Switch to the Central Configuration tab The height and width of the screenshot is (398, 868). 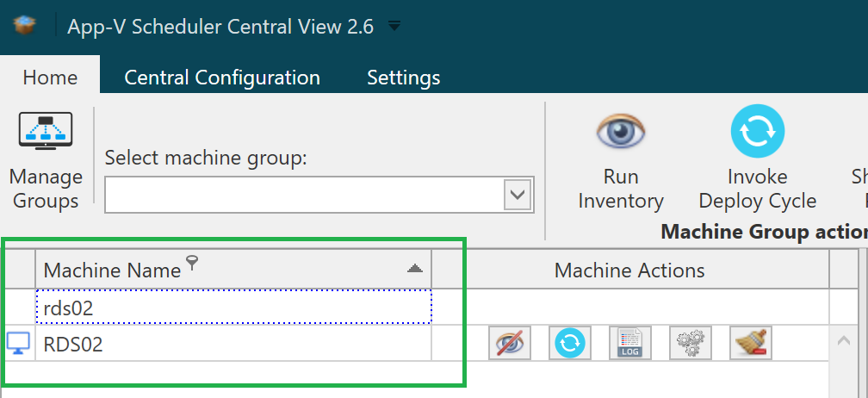(222, 78)
